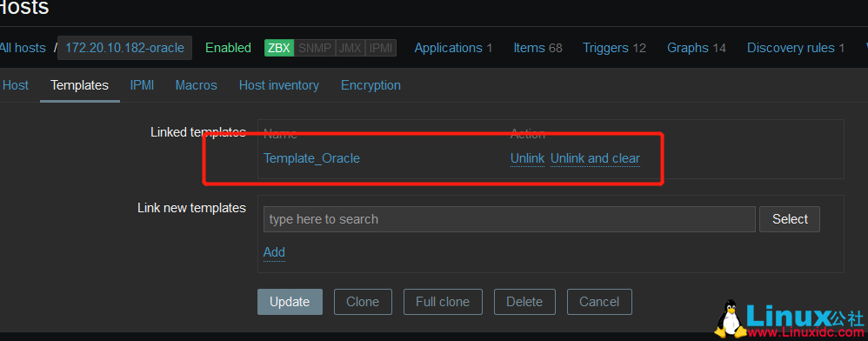Screen dimensions: 868x341
Task: Focus the template search input field
Action: coord(510,219)
